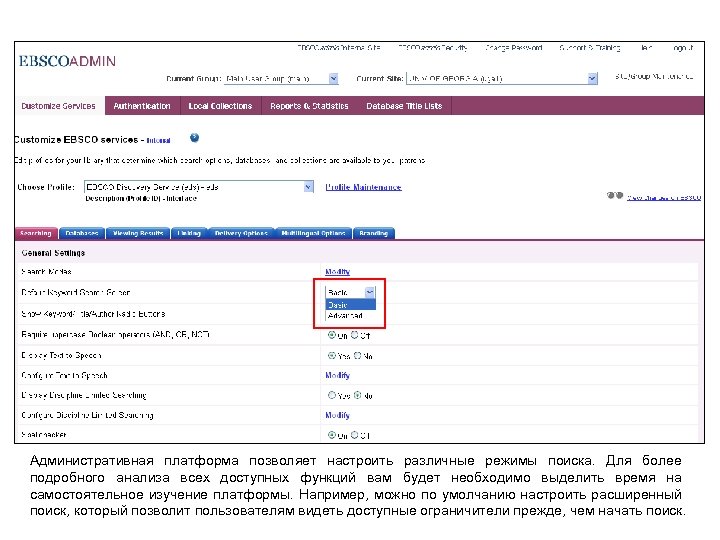Select the Searching sub-tab
Screen dimensions: 720x540
coord(36,233)
